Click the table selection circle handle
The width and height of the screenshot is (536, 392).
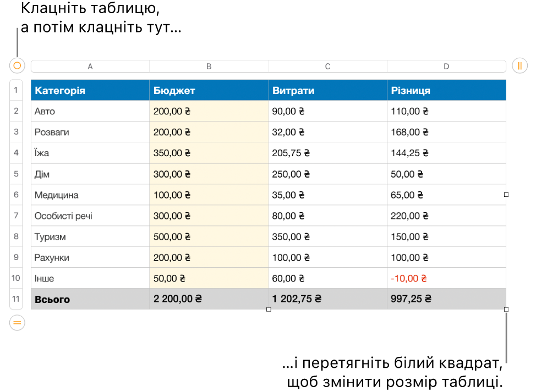pyautogui.click(x=17, y=65)
